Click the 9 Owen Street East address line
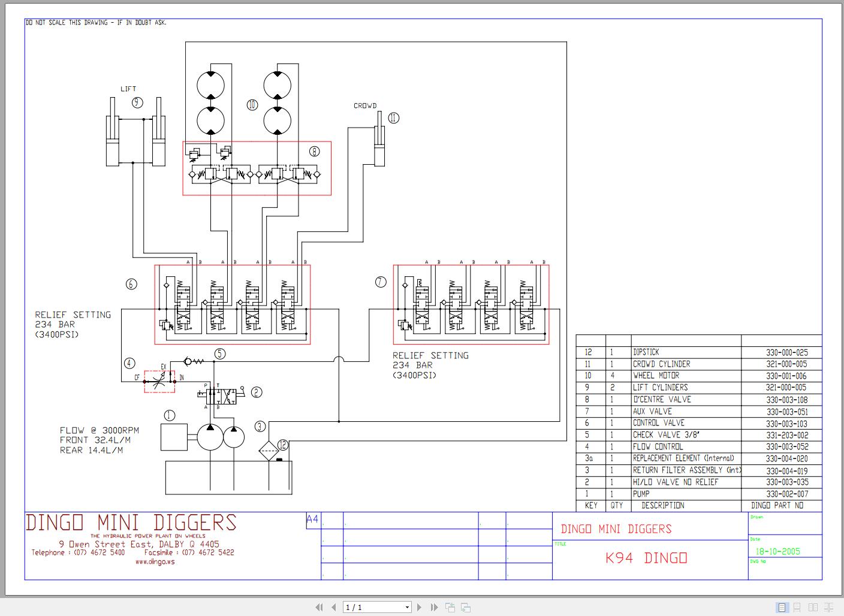This screenshot has height=616, width=844. 139,544
